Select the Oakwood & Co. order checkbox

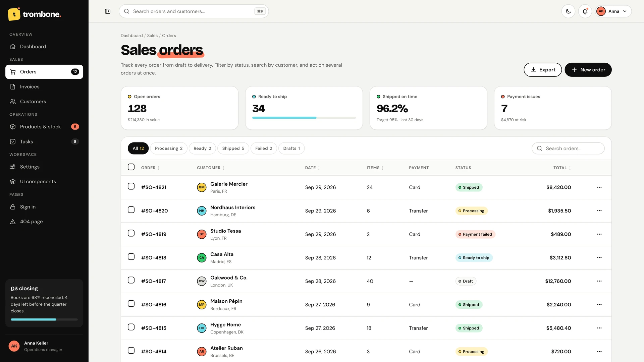[131, 280]
